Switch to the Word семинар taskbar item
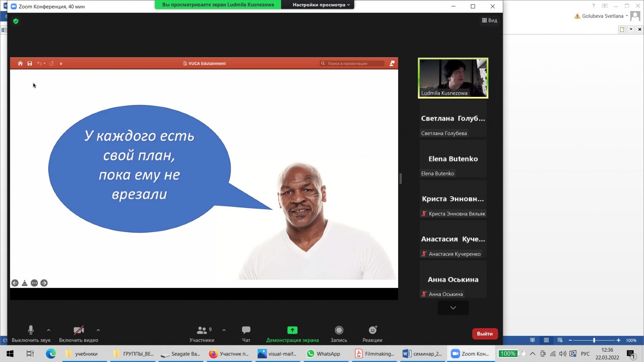This screenshot has width=644, height=362. tap(422, 354)
